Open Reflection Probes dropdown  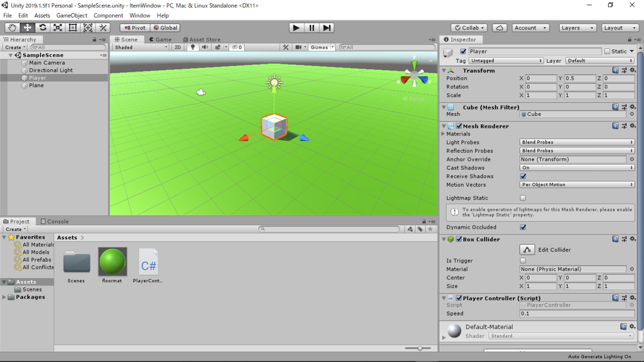tap(577, 151)
